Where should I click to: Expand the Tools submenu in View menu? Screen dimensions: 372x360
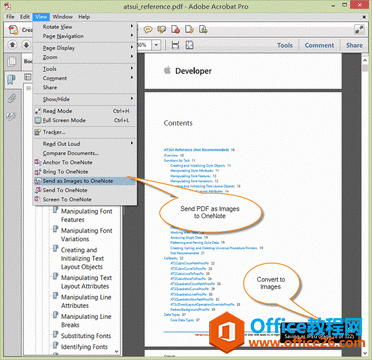(x=85, y=69)
